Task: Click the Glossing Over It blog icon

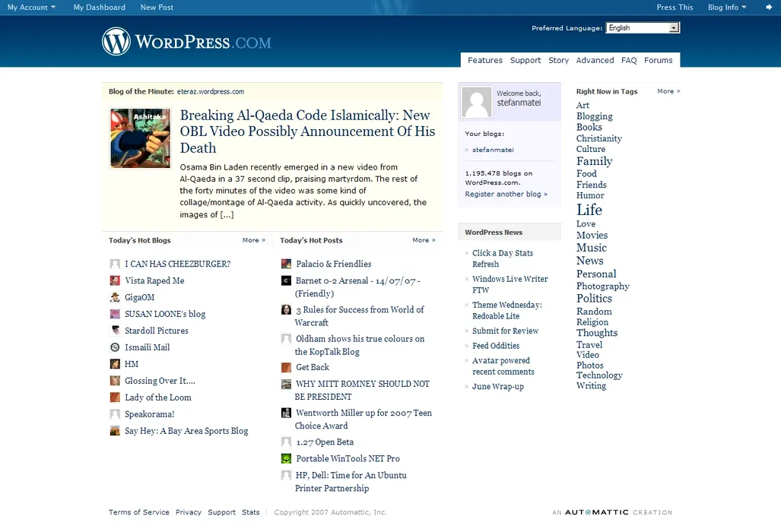Action: tap(115, 381)
